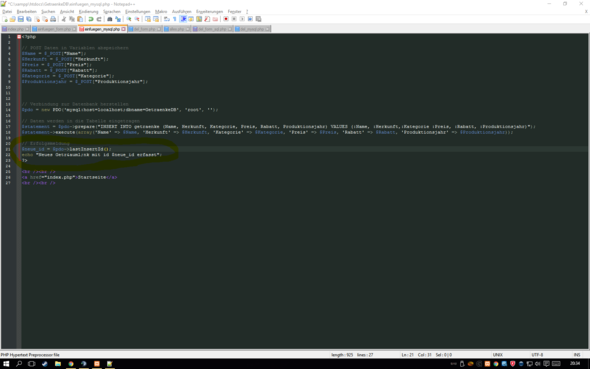Toggle the highlighted indent guide button
This screenshot has width=590, height=369.
point(183,19)
